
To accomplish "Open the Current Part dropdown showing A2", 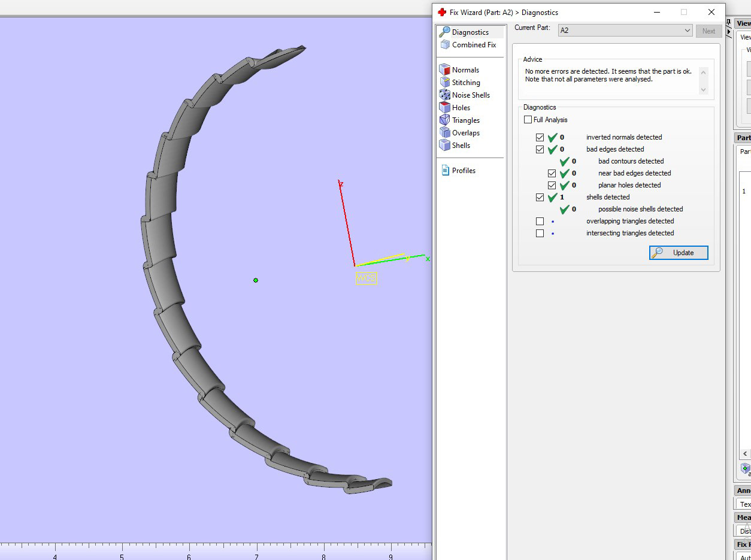I will point(625,31).
